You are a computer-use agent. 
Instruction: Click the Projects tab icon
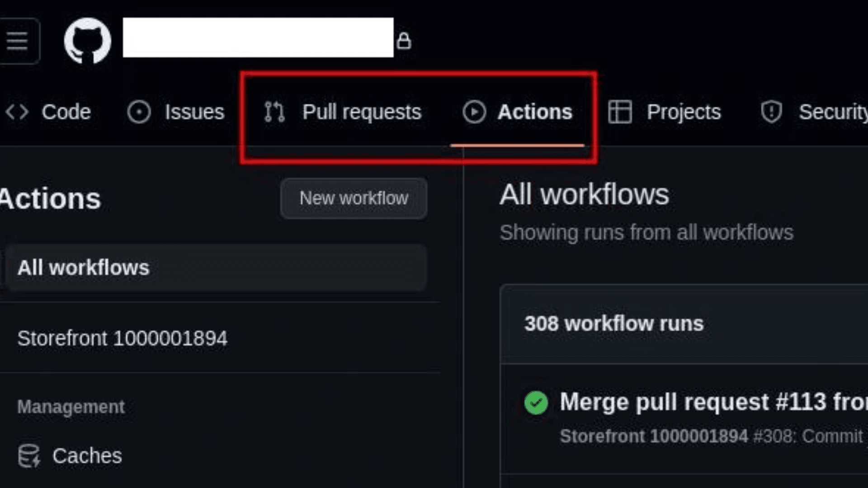click(x=621, y=113)
